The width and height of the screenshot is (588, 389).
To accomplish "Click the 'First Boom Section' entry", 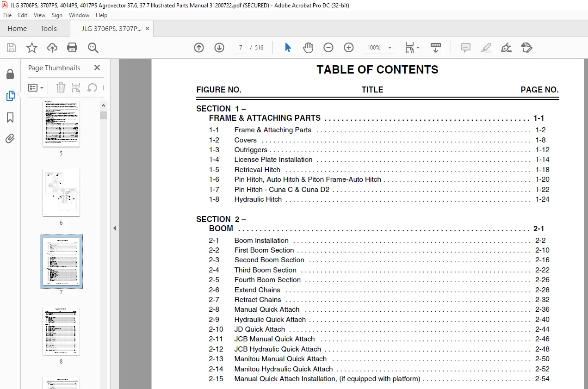I will pyautogui.click(x=264, y=250).
